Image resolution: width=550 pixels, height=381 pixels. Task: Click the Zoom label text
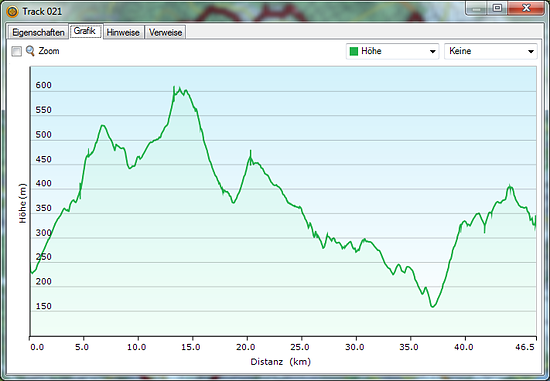tap(49, 51)
